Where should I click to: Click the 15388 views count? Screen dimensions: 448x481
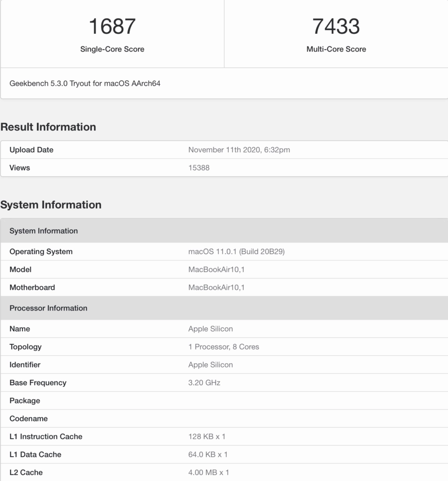[199, 168]
